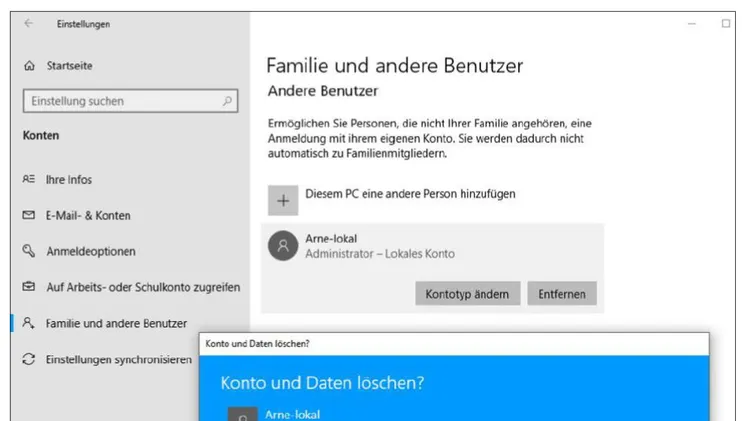Click Arne-lokal user avatar in list

tap(283, 246)
